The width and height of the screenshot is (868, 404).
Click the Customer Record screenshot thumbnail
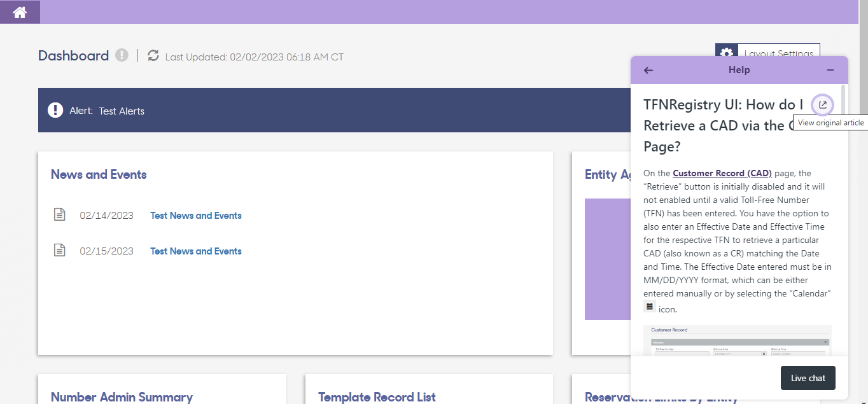tap(738, 340)
